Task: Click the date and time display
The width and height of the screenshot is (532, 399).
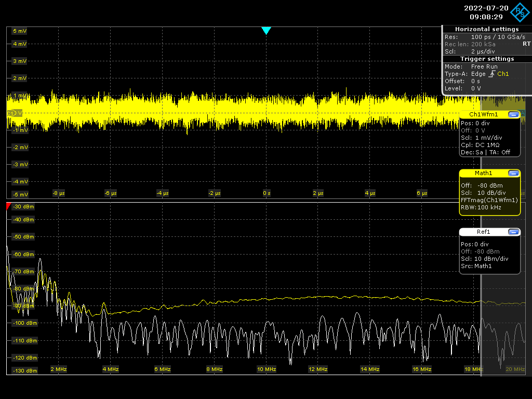Action: click(x=483, y=12)
